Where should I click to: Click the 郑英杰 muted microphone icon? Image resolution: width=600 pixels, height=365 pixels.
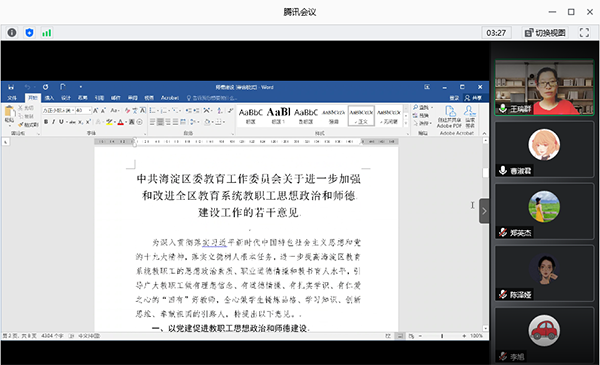(503, 232)
